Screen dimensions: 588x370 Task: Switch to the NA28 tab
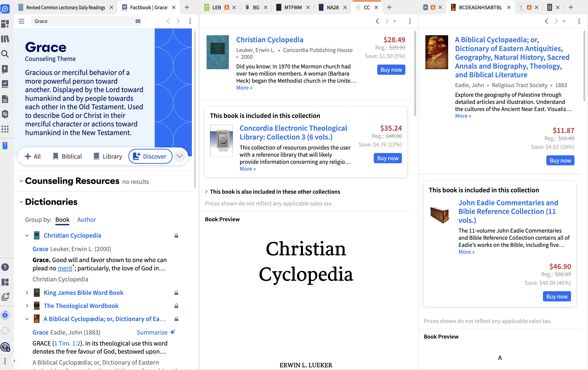click(332, 8)
